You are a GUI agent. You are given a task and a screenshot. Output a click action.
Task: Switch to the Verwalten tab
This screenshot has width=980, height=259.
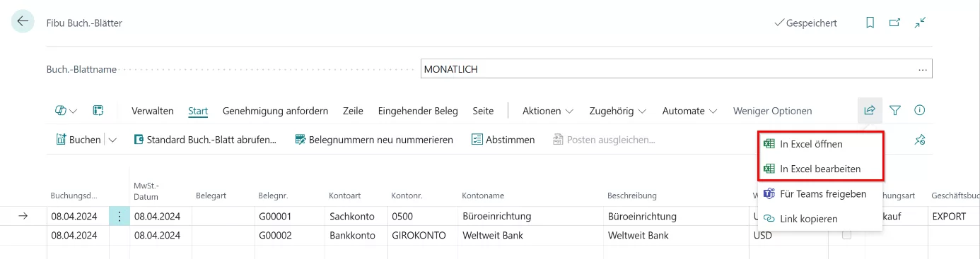tap(153, 111)
